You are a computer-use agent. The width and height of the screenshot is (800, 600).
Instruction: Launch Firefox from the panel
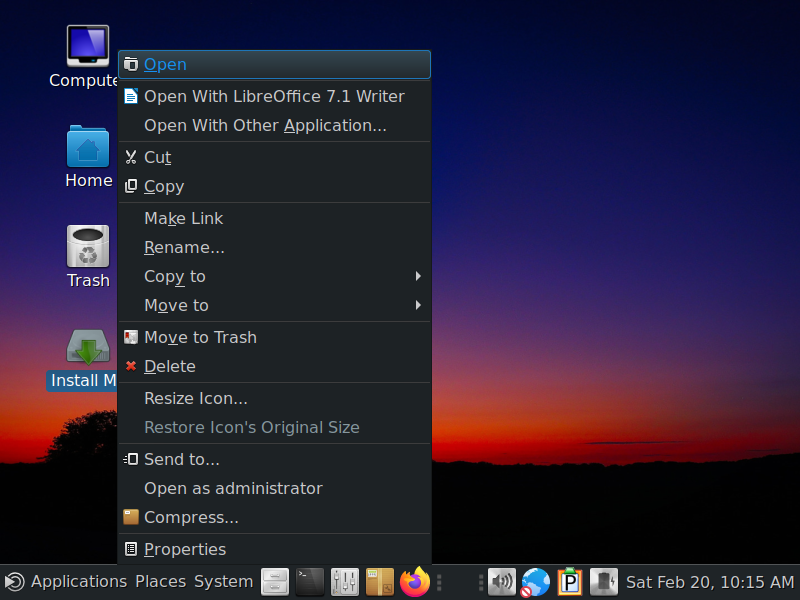(415, 582)
